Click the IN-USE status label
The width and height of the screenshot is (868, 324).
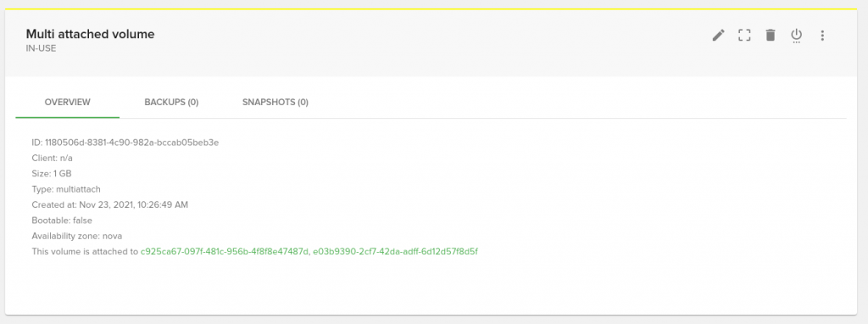point(41,48)
